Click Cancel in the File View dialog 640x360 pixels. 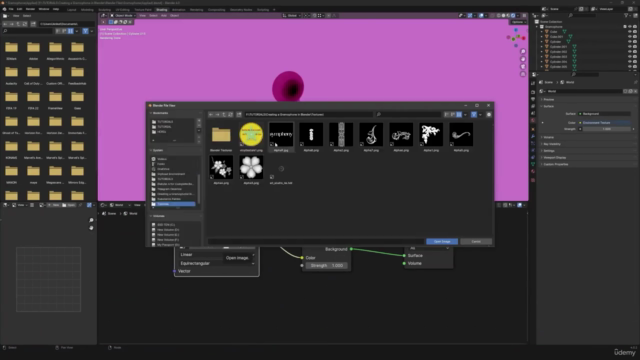click(476, 242)
